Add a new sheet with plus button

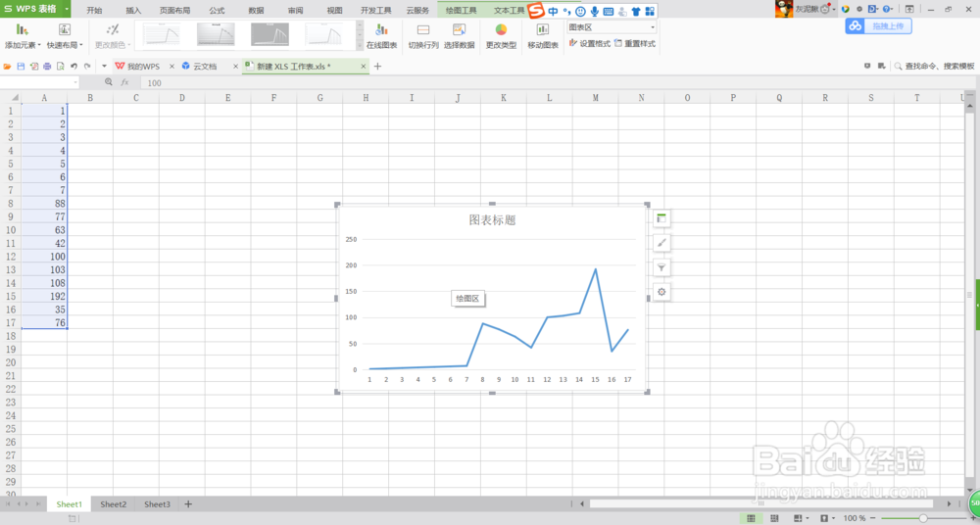pyautogui.click(x=188, y=503)
